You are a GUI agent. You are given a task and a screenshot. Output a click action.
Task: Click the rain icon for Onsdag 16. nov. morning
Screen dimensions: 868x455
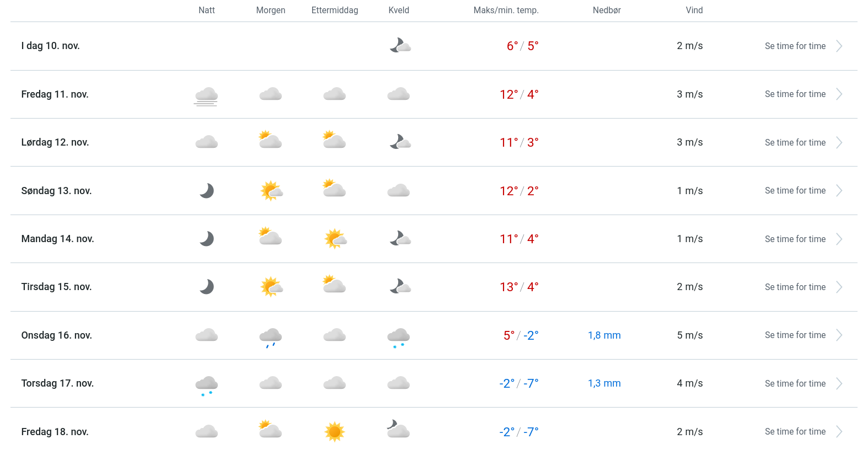270,336
